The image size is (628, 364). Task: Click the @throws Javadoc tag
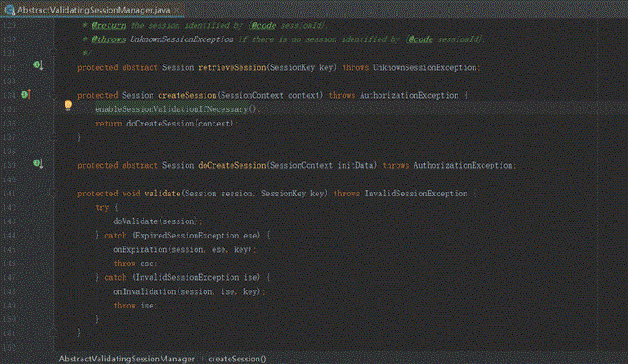[x=109, y=39]
